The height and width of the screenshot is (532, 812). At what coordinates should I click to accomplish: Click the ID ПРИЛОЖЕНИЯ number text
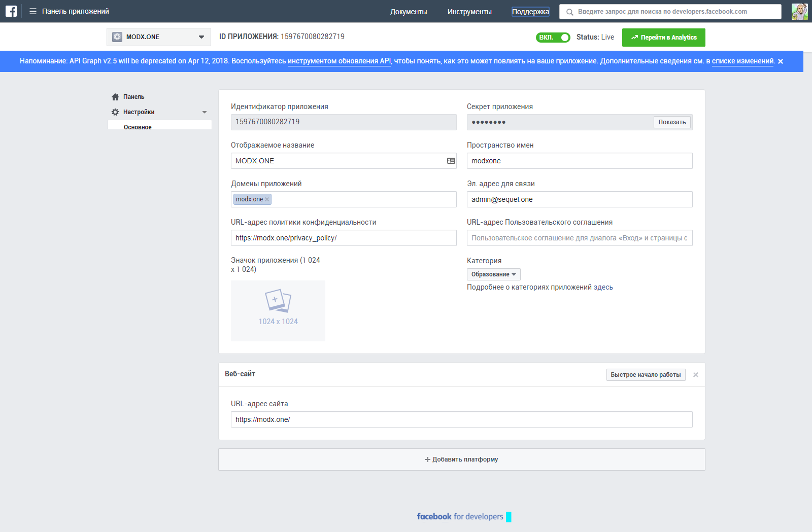point(313,37)
